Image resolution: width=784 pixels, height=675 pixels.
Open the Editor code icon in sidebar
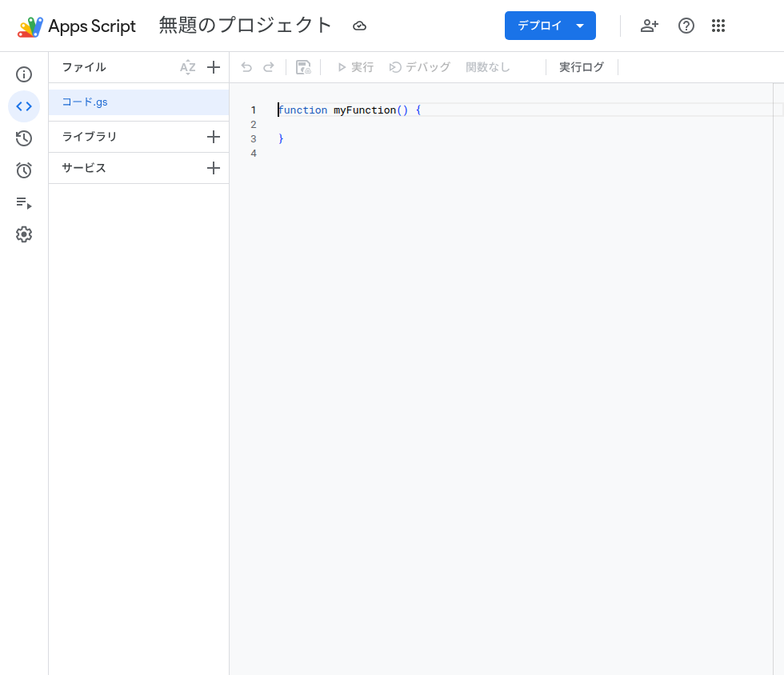point(24,106)
